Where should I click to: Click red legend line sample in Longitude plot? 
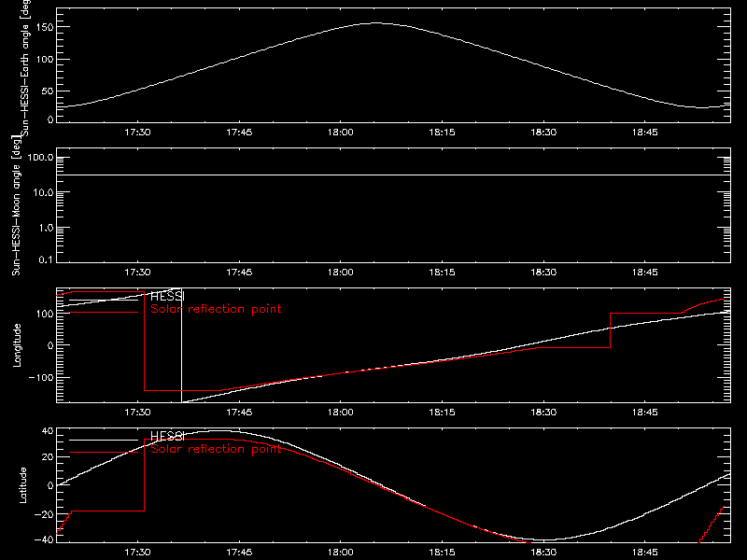pos(104,313)
